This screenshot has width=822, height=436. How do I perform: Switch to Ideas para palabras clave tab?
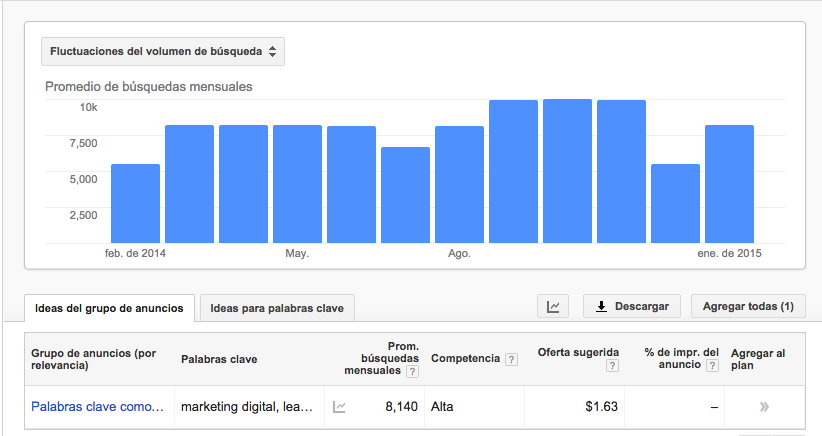277,308
